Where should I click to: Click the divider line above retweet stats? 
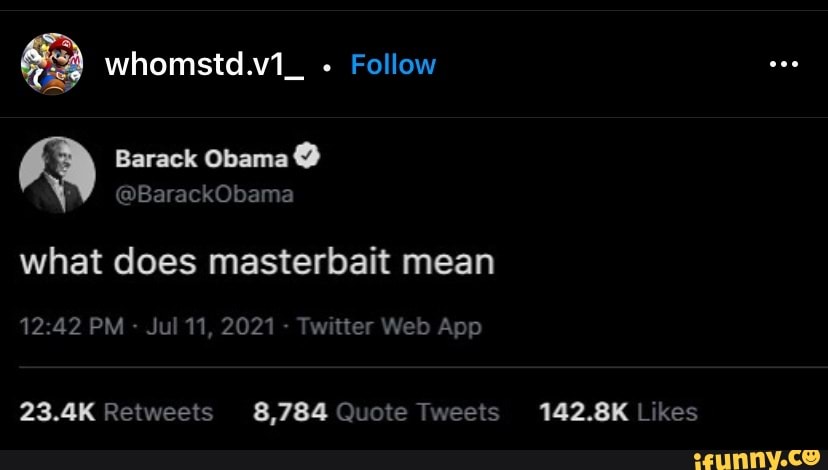click(420, 368)
